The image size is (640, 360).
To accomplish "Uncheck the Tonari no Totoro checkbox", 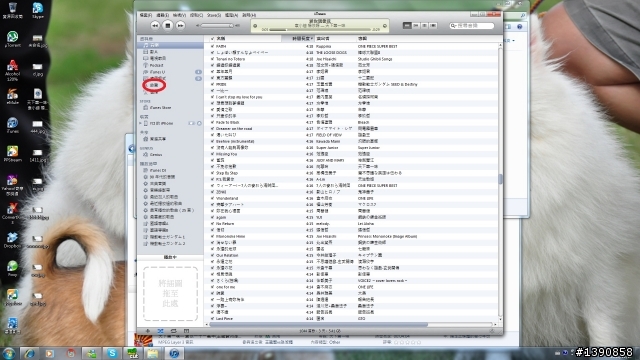I will (212, 59).
